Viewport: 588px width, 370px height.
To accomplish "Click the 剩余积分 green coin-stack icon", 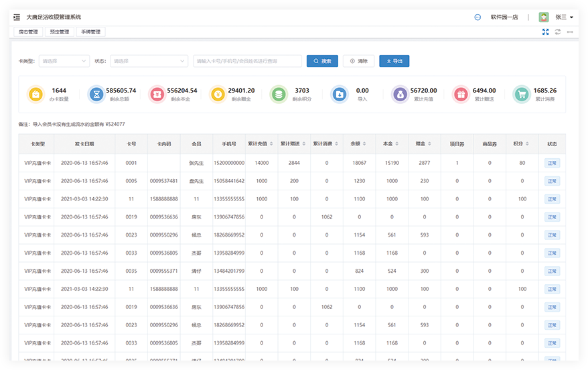I will 278,95.
